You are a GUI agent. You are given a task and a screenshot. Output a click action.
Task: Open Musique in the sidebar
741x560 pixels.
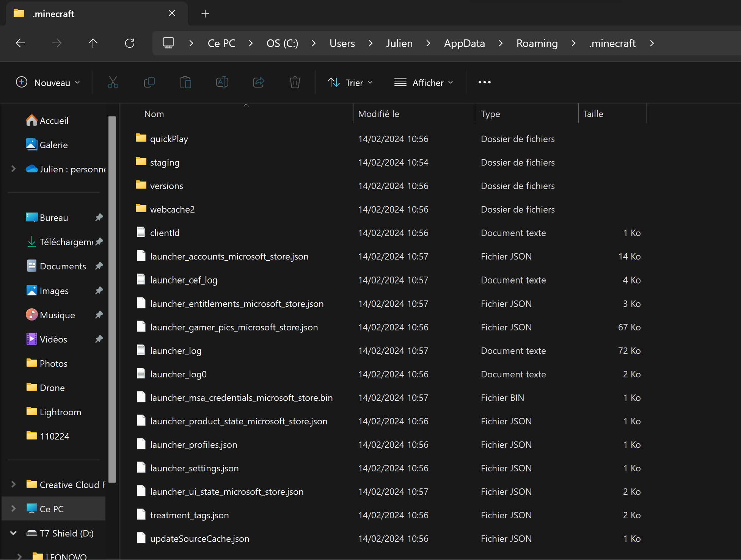[50, 315]
